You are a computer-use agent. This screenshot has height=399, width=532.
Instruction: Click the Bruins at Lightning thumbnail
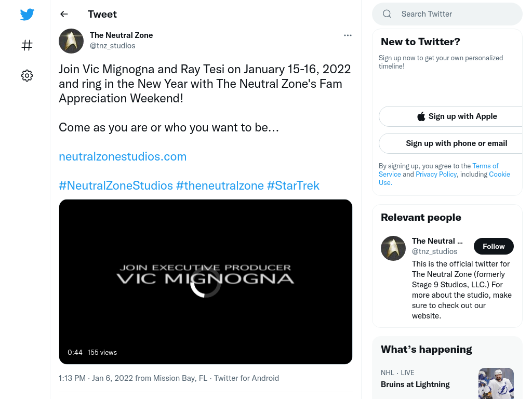click(x=496, y=383)
